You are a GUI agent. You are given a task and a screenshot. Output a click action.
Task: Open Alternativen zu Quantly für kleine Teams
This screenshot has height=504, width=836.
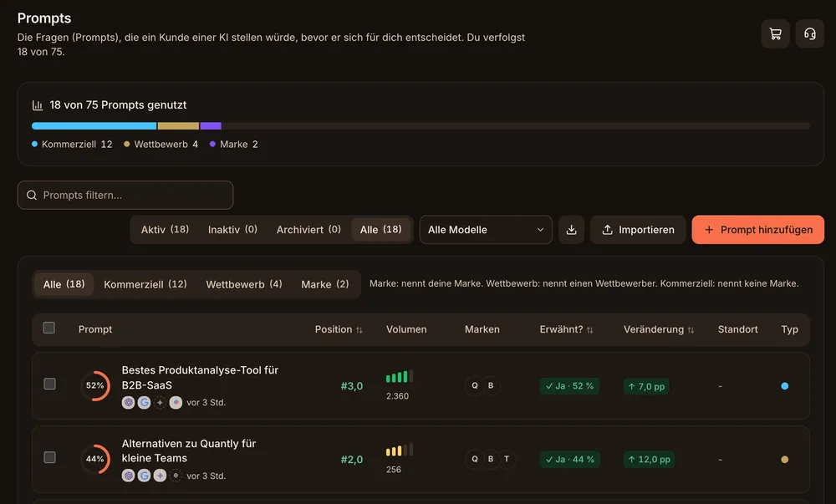click(189, 451)
